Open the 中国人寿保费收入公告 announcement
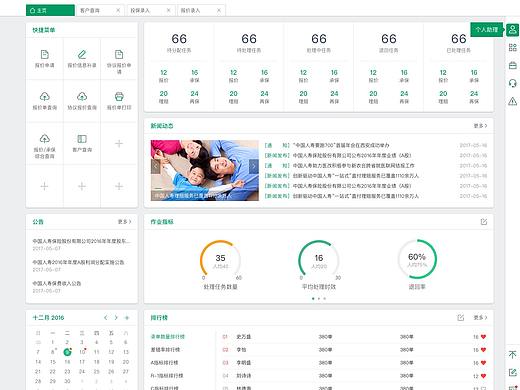Viewport: 520px width, 390px height. point(57,283)
